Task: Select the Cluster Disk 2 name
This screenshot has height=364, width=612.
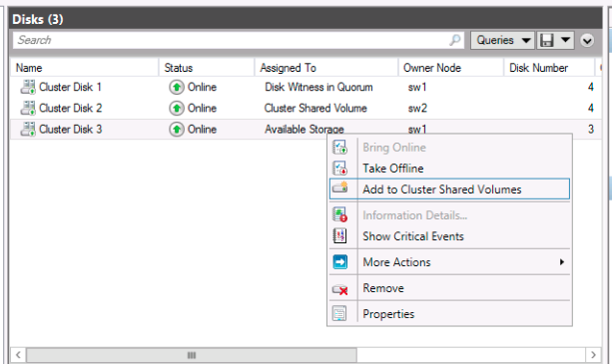Action: pos(70,108)
